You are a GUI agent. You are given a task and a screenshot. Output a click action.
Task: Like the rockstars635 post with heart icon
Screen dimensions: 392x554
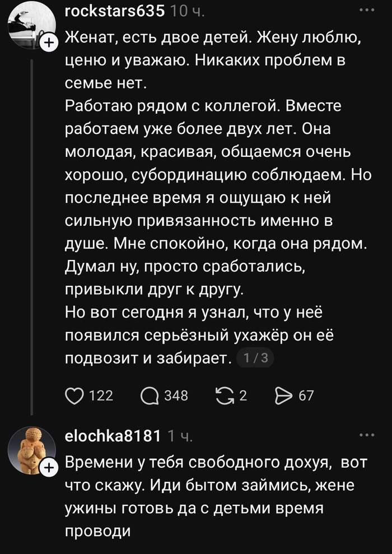click(74, 396)
